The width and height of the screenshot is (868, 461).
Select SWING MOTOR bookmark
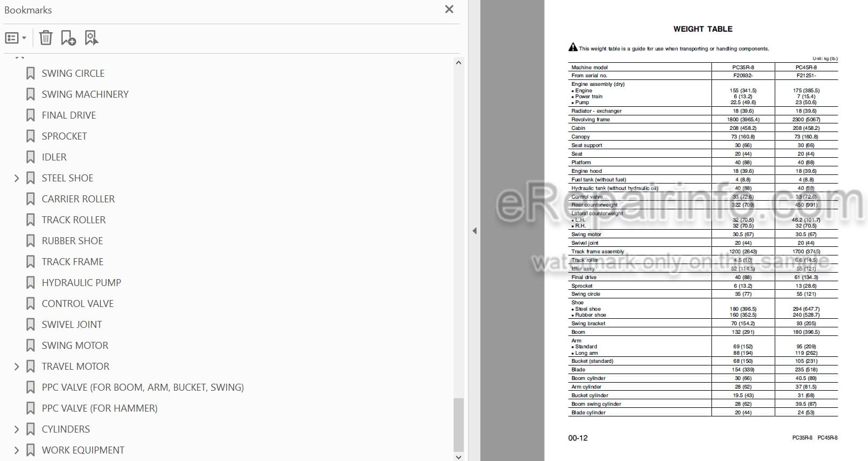[x=75, y=346]
